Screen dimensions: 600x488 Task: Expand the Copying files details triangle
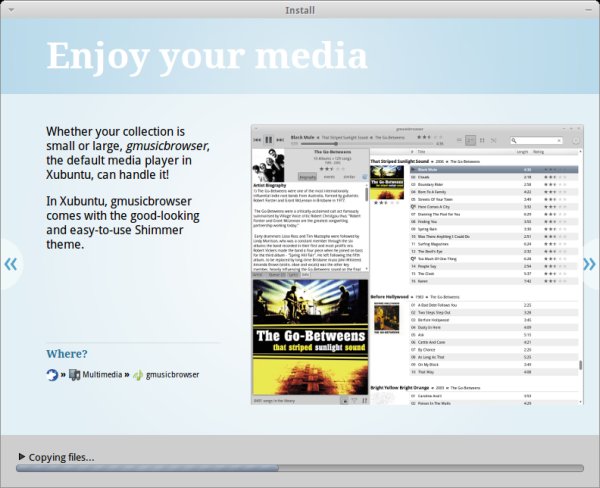pos(22,457)
